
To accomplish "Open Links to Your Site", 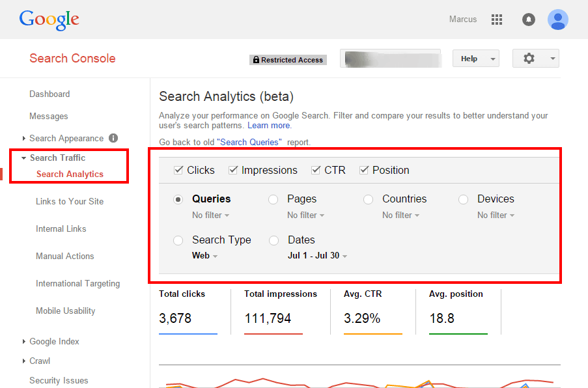I will click(70, 201).
